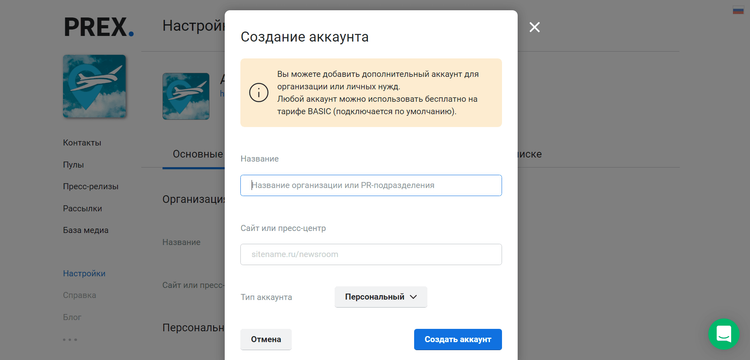The image size is (750, 360).
Task: Open the Russian flag language selector
Action: click(738, 11)
